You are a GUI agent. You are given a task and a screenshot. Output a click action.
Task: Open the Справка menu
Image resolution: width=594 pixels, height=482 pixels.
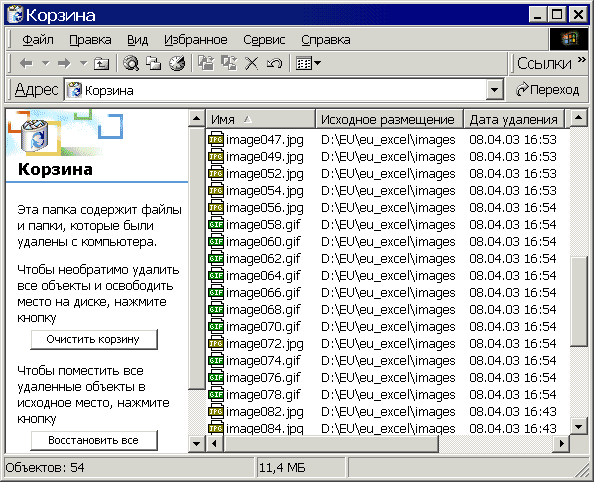325,40
